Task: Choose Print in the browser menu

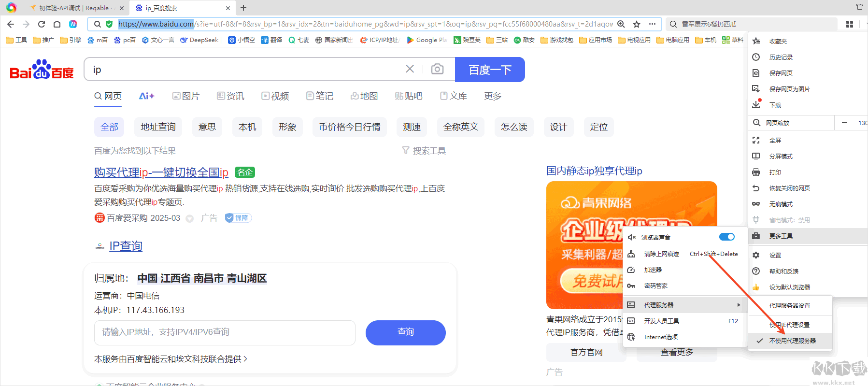Action: pyautogui.click(x=808, y=172)
